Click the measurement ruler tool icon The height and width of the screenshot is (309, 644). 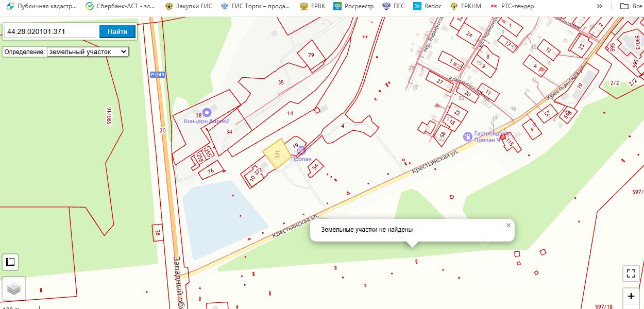coord(10,262)
